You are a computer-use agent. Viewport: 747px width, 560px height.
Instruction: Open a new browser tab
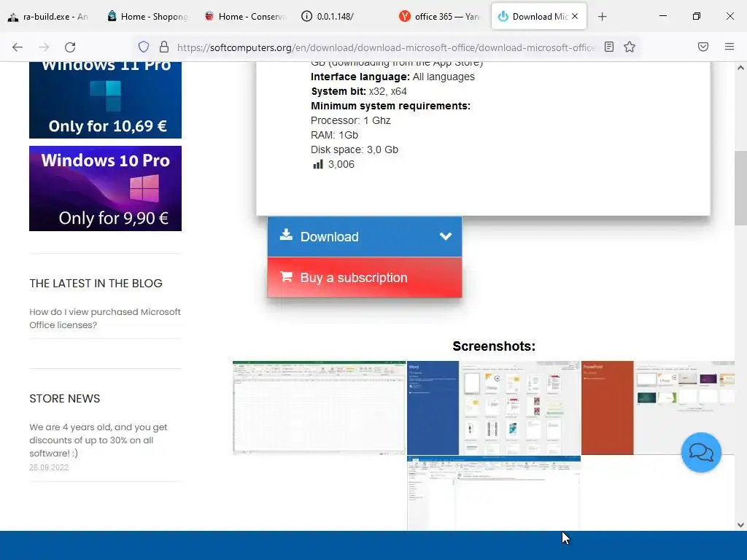602,17
